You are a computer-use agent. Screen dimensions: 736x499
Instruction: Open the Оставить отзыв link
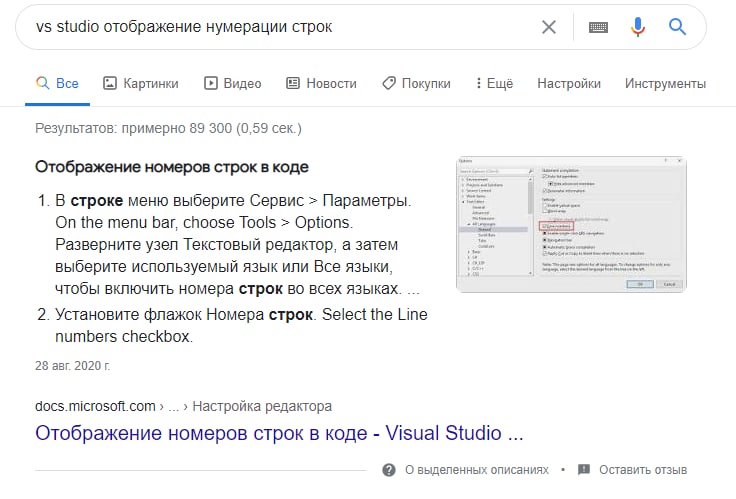(x=643, y=469)
